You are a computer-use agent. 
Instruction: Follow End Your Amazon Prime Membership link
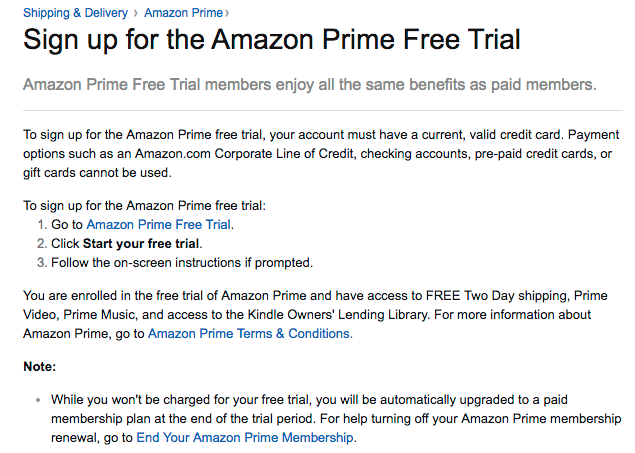click(245, 438)
